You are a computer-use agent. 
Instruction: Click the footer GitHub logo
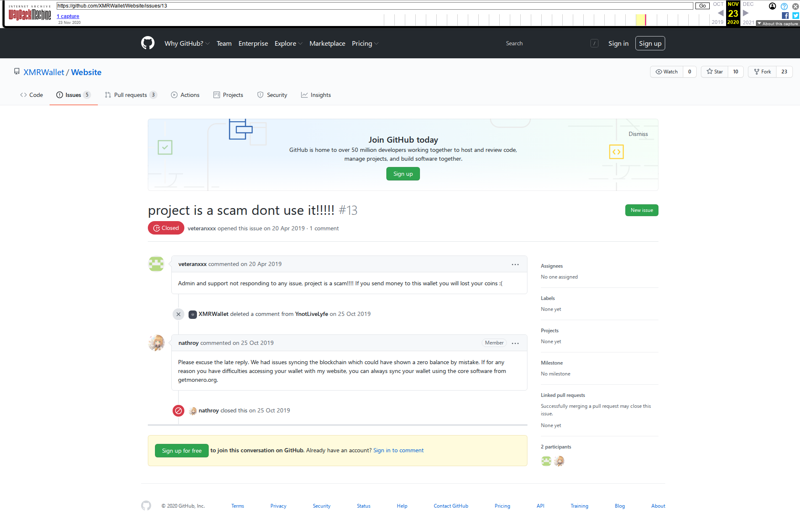tap(146, 506)
